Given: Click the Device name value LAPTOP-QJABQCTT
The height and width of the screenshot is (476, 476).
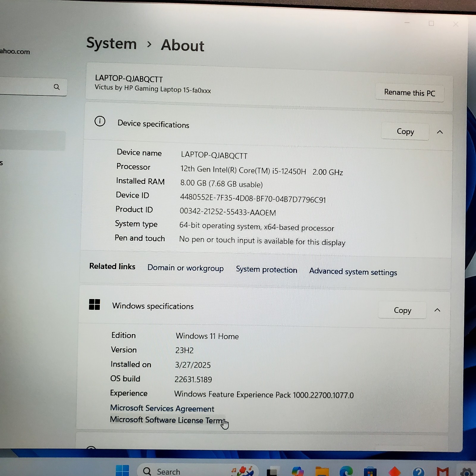Looking at the screenshot, I should click(214, 155).
